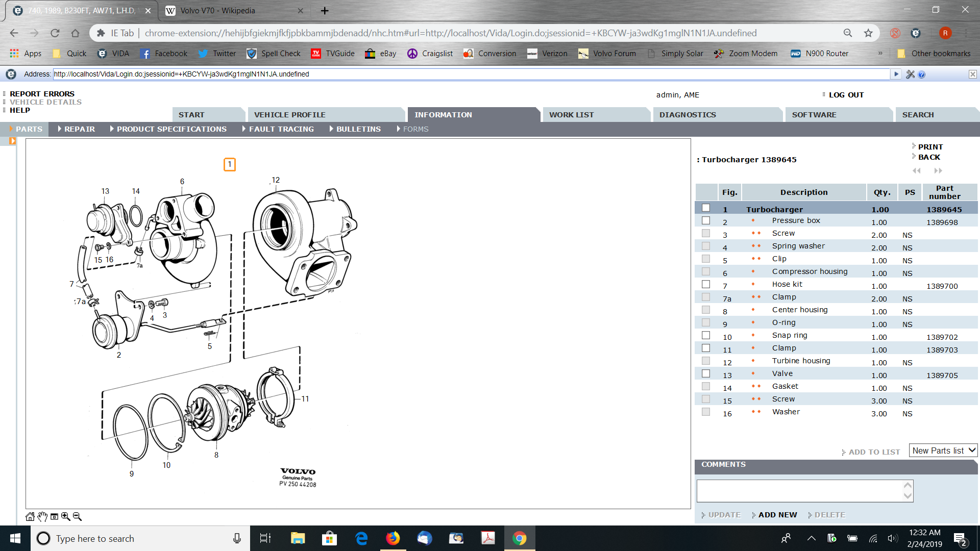This screenshot has width=980, height=551.
Task: Click the zoom out magnifier icon
Action: [x=77, y=516]
